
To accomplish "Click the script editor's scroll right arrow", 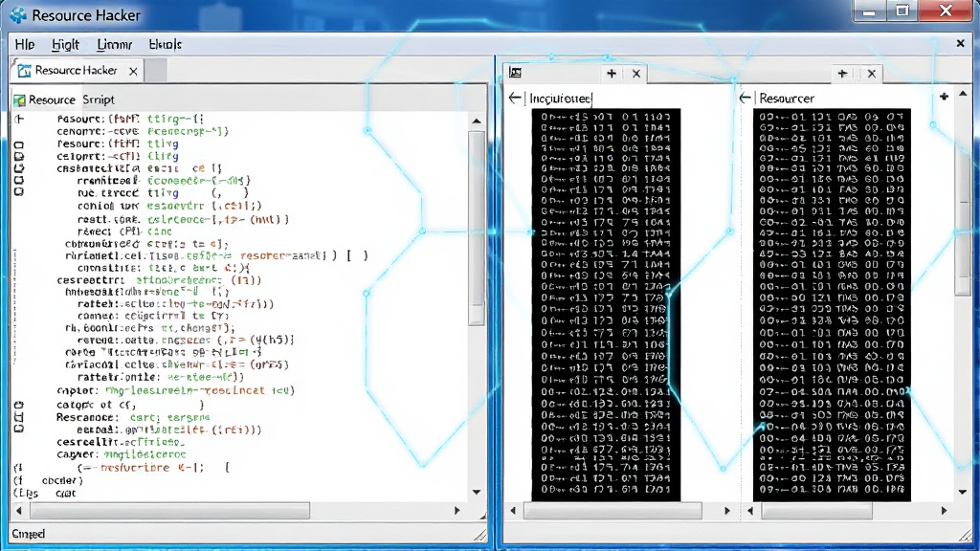I will 457,511.
